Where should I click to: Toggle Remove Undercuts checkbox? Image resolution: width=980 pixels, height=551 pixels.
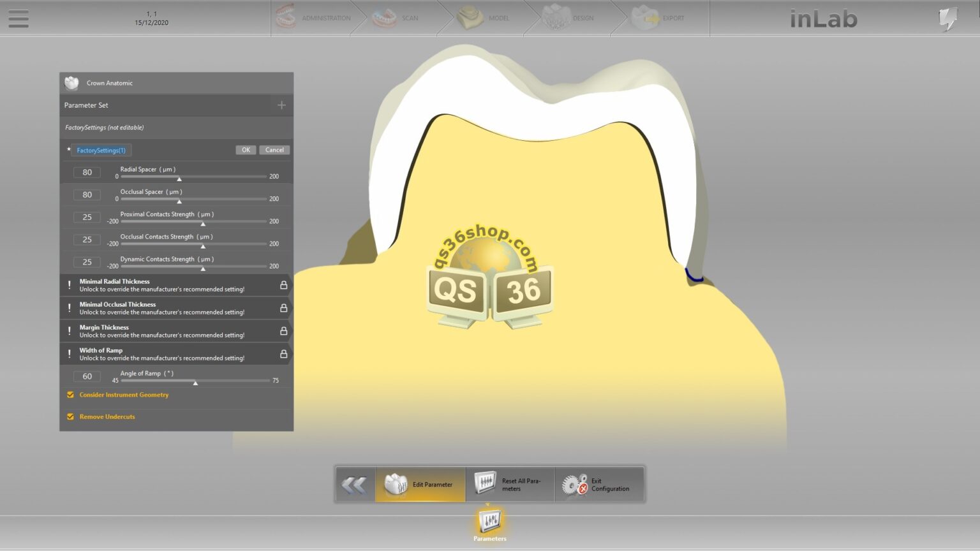tap(70, 416)
